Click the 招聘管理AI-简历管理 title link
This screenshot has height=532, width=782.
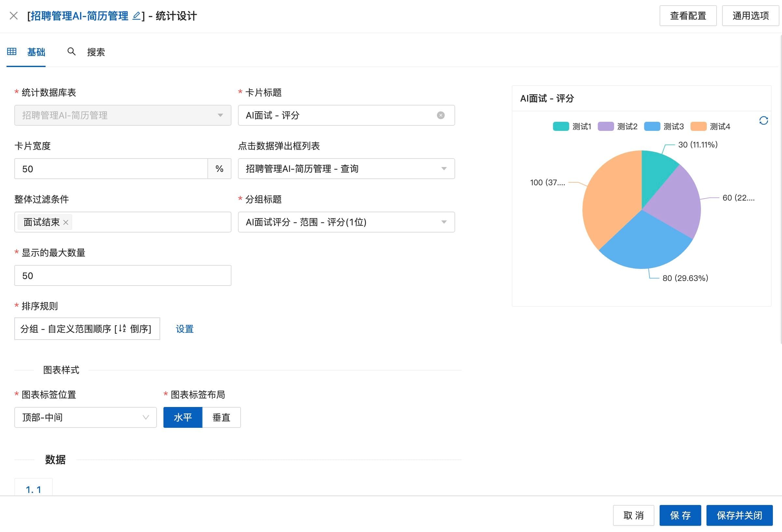click(x=79, y=16)
